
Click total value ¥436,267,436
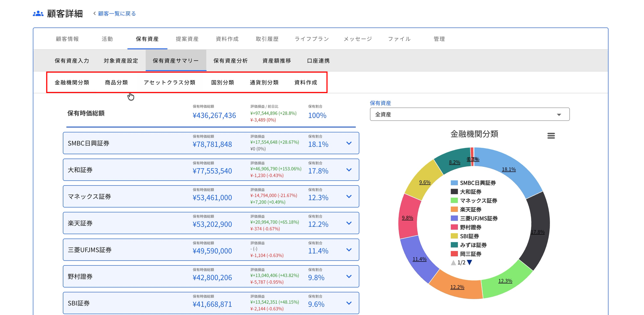click(x=214, y=115)
